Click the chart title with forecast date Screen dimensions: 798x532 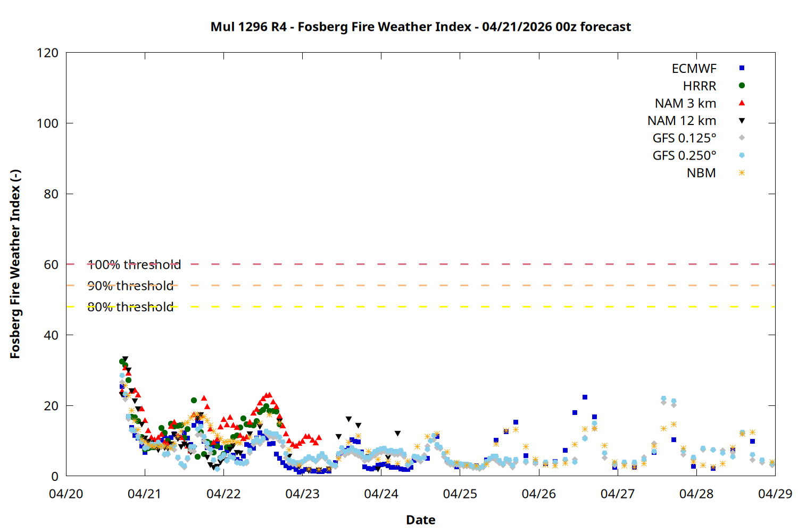click(x=420, y=27)
